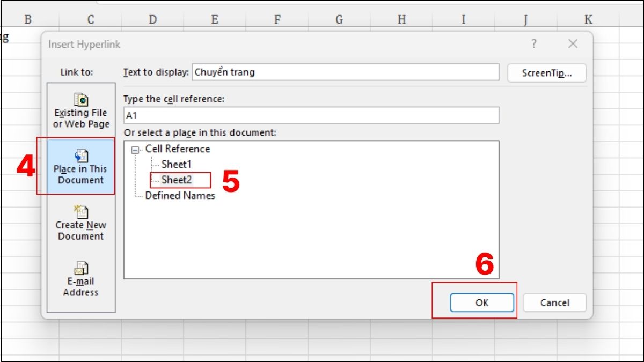Screen dimensions: 644x362
Task: Highlight the Defined Names entry
Action: tap(179, 195)
